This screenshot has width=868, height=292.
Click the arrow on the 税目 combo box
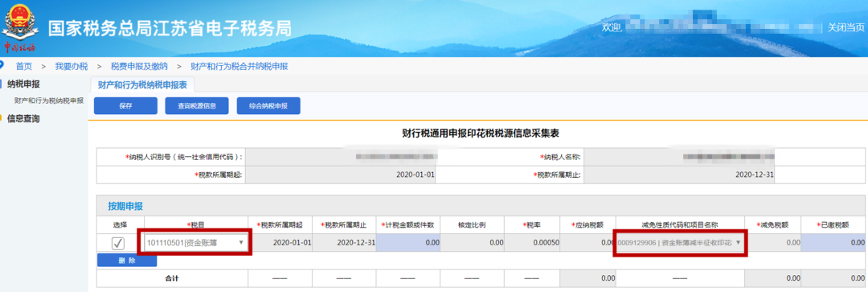coord(241,243)
